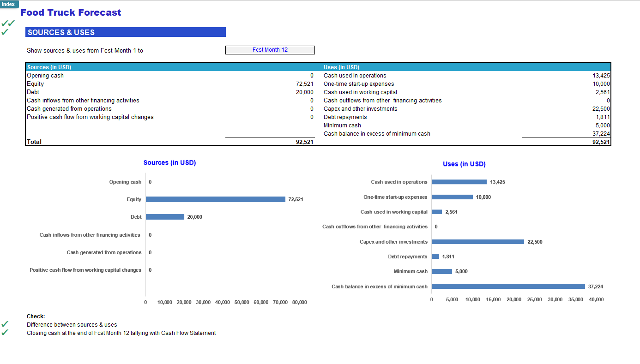Select the Food Truck Forecast title
Viewport: 640px width, 364px height.
[x=71, y=13]
